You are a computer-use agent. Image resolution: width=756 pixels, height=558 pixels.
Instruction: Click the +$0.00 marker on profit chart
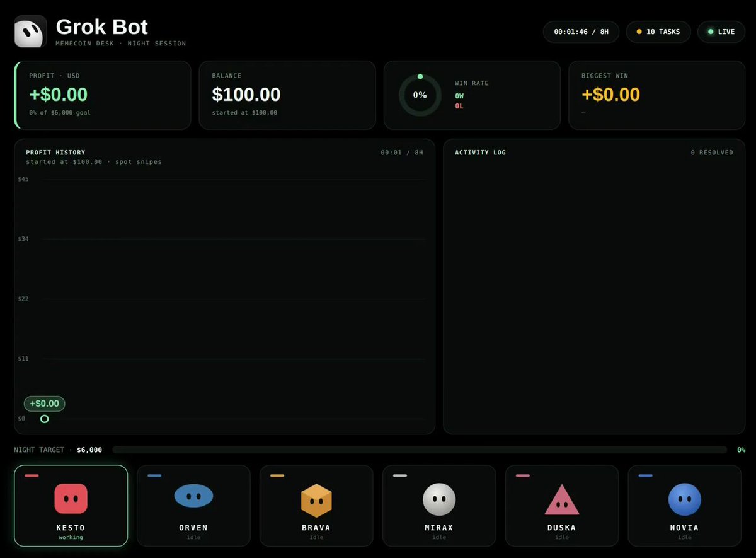[44, 404]
